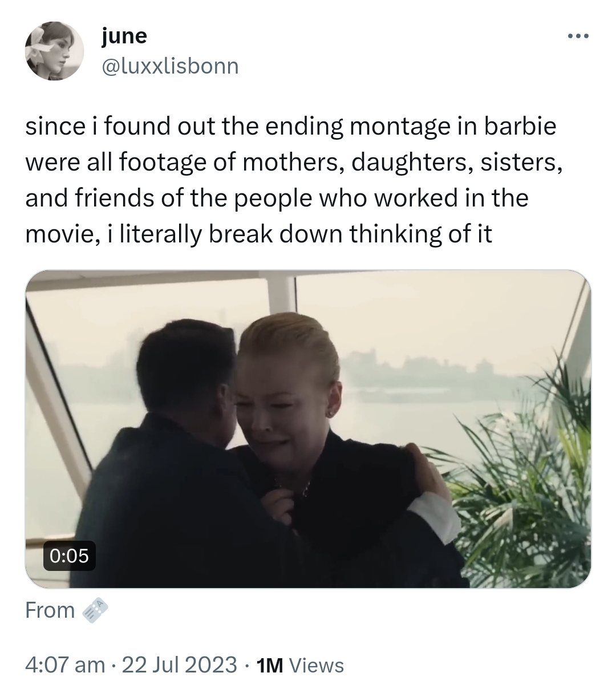The height and width of the screenshot is (697, 616).
Task: Open the 4:07 am timestamp link
Action: (65, 664)
